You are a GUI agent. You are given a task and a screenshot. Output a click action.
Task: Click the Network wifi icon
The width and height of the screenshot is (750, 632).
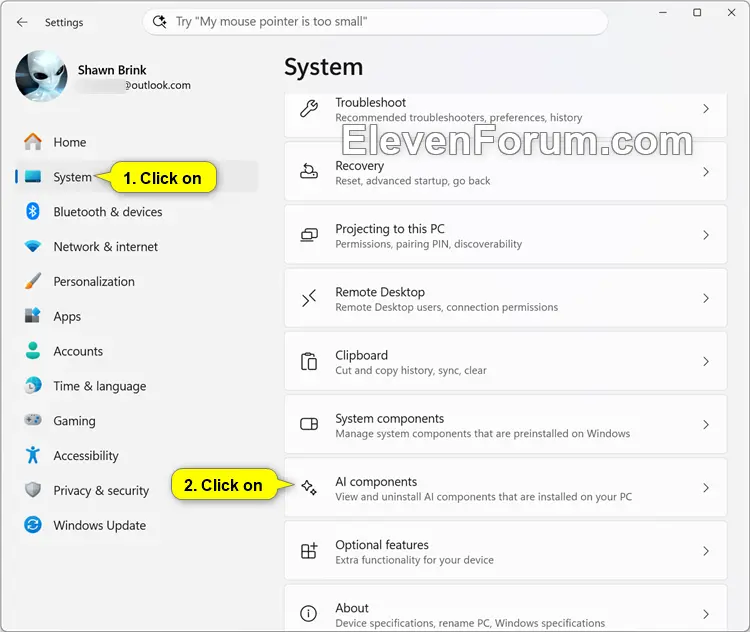(33, 246)
